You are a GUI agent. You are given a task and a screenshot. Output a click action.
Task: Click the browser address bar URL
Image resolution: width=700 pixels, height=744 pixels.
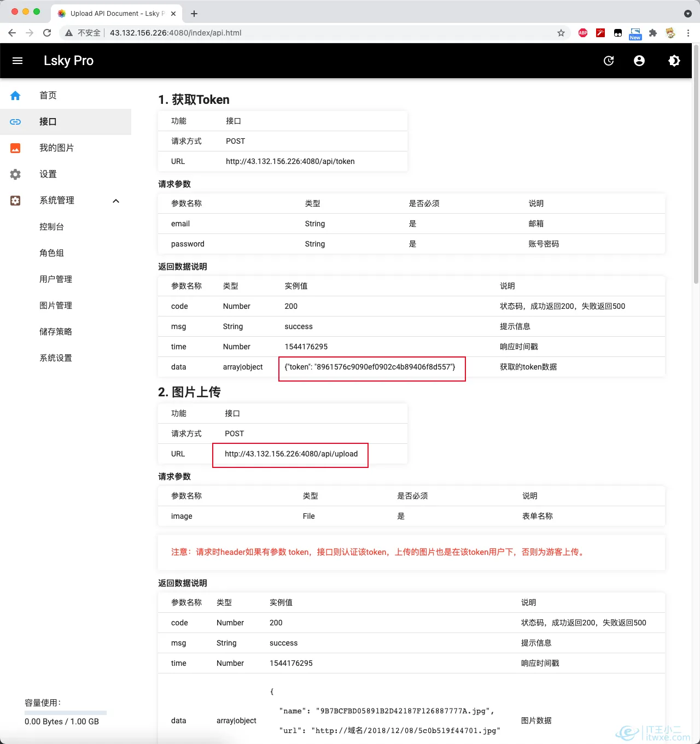(176, 33)
